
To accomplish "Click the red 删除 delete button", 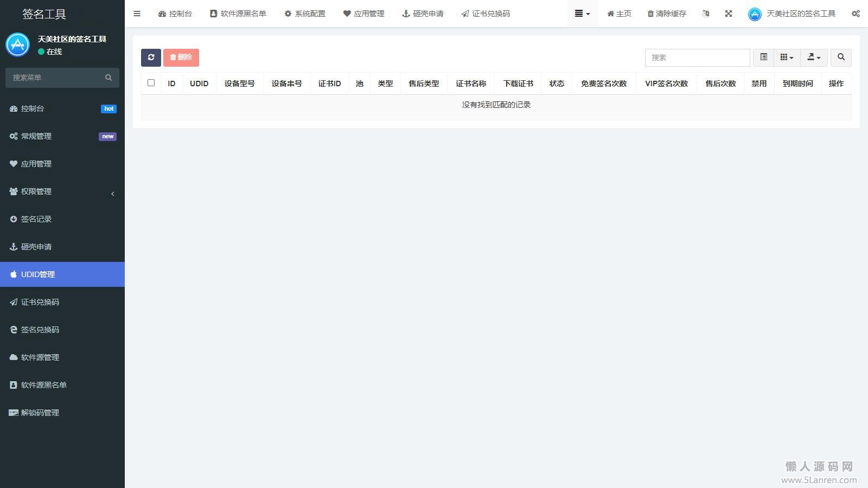I will click(181, 57).
